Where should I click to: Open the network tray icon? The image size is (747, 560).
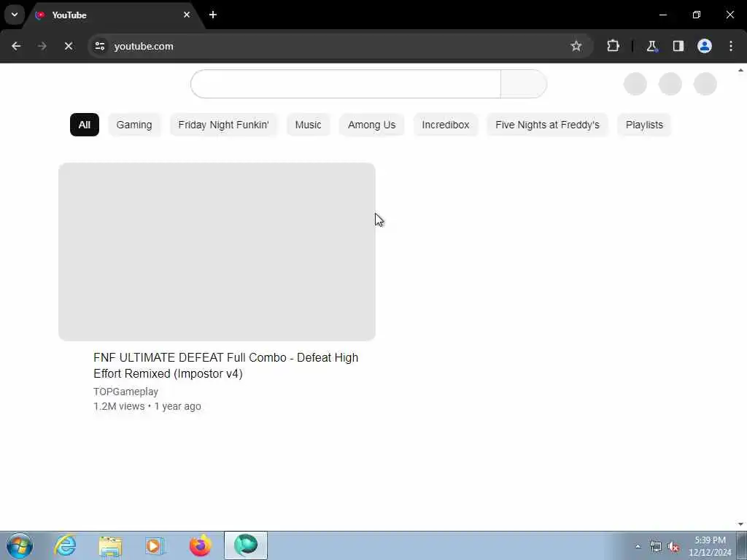(x=656, y=547)
